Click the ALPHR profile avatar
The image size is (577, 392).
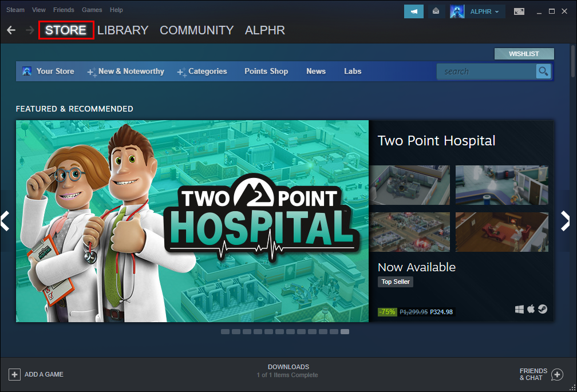pos(457,11)
